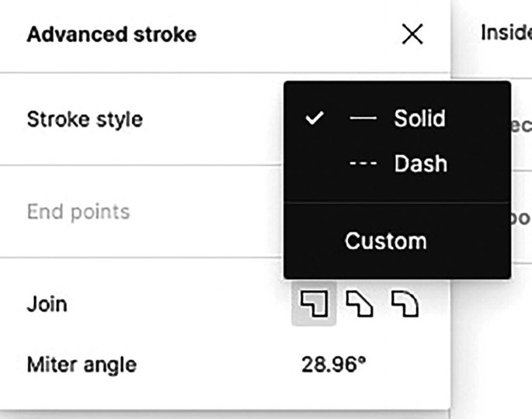Click the Join row label

click(x=47, y=304)
